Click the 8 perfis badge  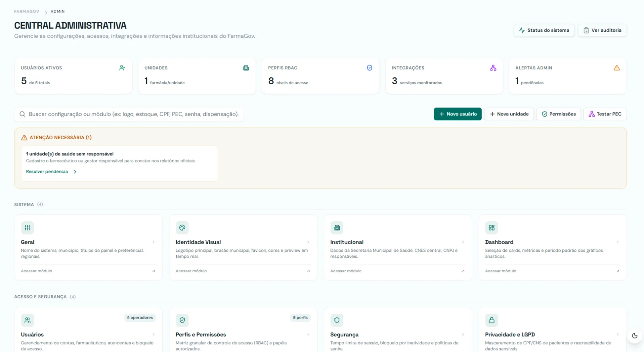[300, 318]
